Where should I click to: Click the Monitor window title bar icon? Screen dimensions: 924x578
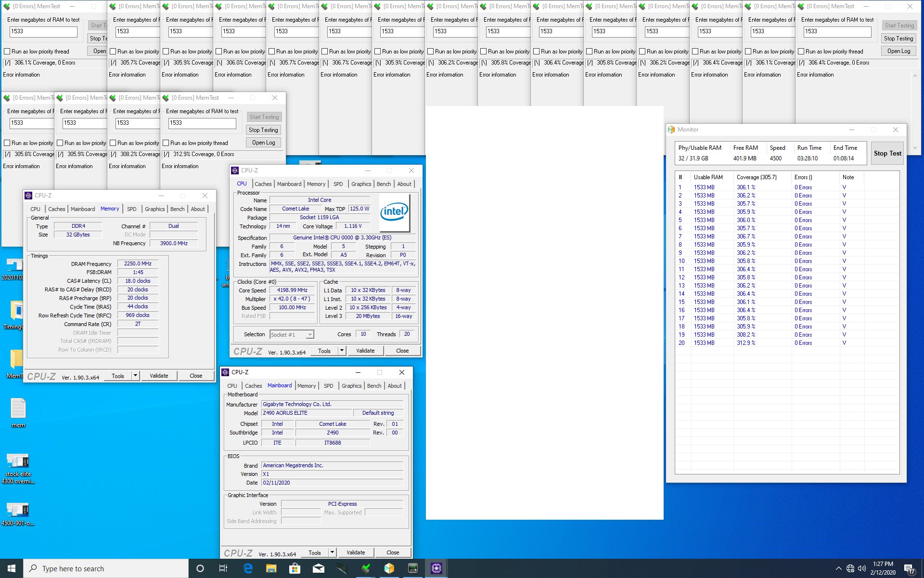tap(671, 130)
